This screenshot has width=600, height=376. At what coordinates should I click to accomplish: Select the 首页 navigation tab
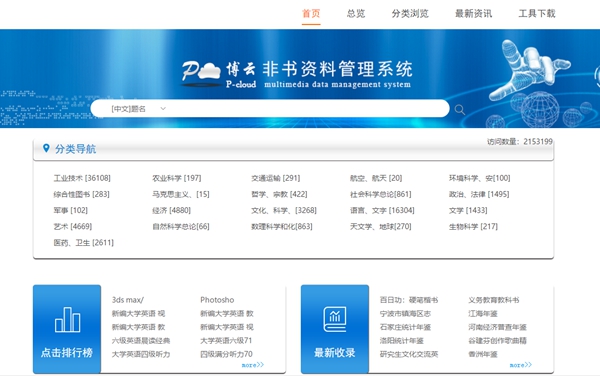[x=311, y=14]
